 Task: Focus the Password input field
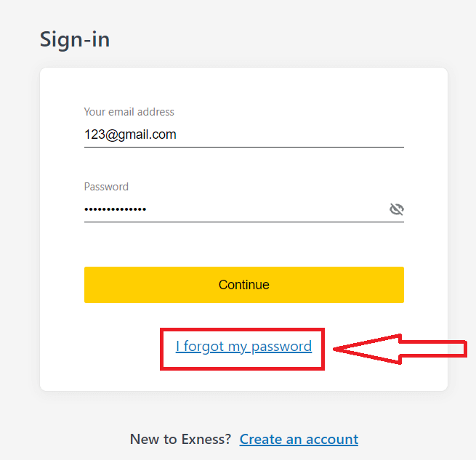click(x=233, y=209)
